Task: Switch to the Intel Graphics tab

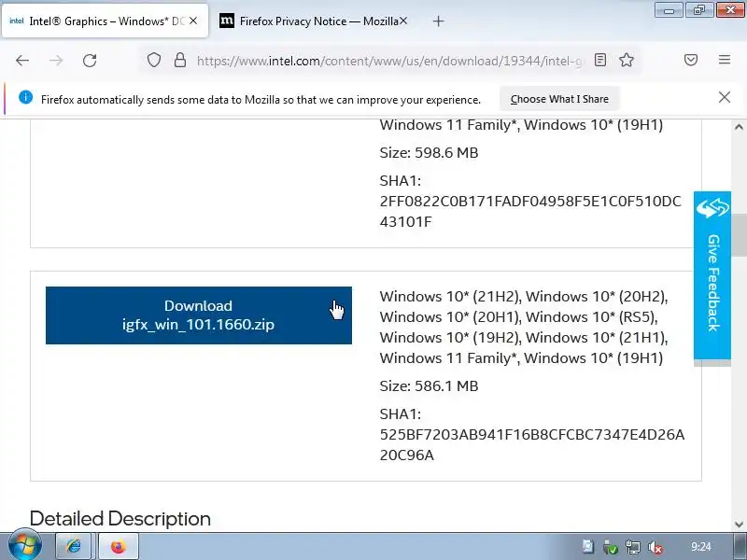Action: point(105,21)
